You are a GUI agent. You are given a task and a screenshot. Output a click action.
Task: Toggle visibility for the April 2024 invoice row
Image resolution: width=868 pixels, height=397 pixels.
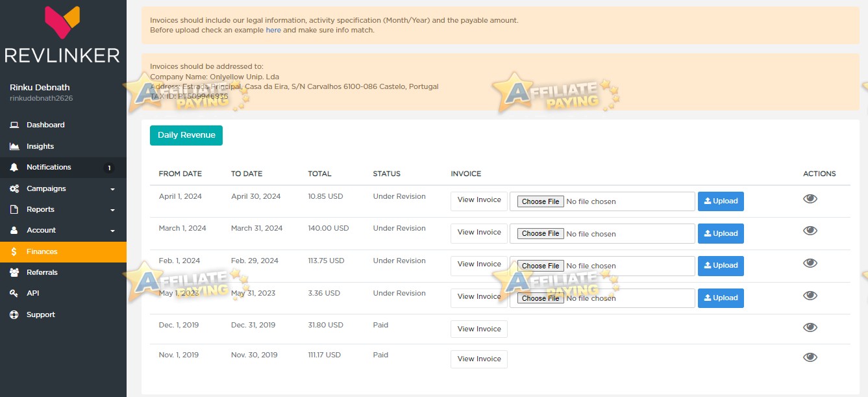click(810, 199)
